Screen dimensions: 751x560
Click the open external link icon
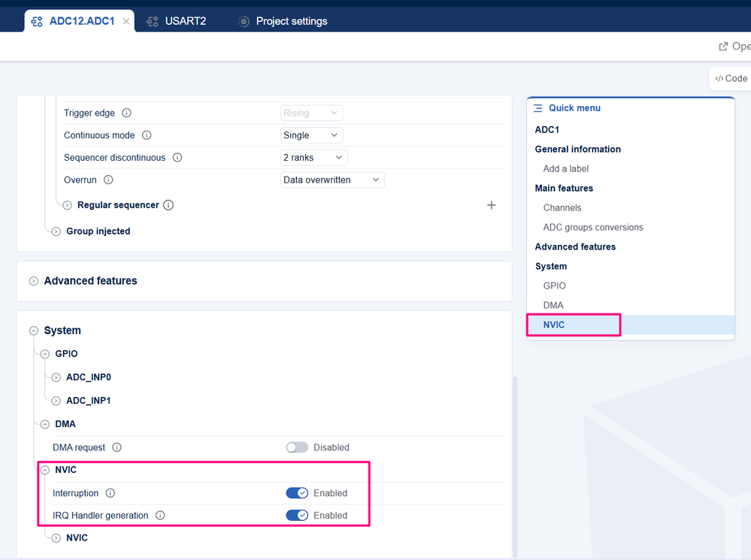pos(723,47)
